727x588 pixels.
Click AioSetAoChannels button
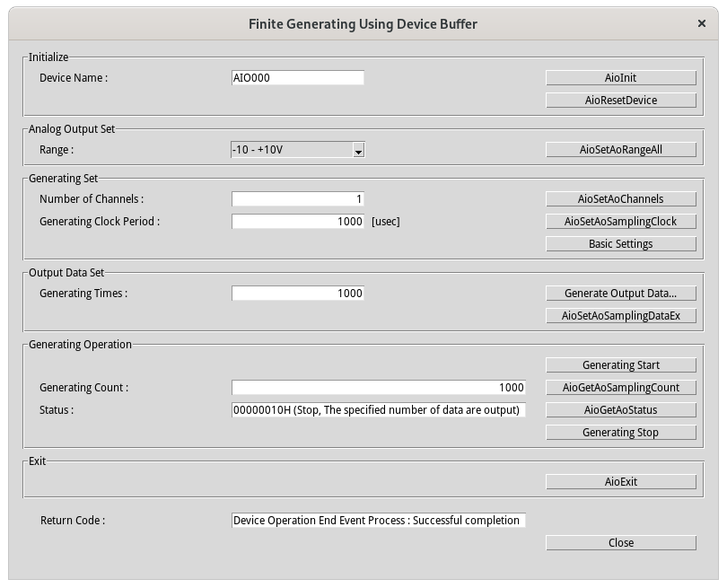pyautogui.click(x=620, y=199)
